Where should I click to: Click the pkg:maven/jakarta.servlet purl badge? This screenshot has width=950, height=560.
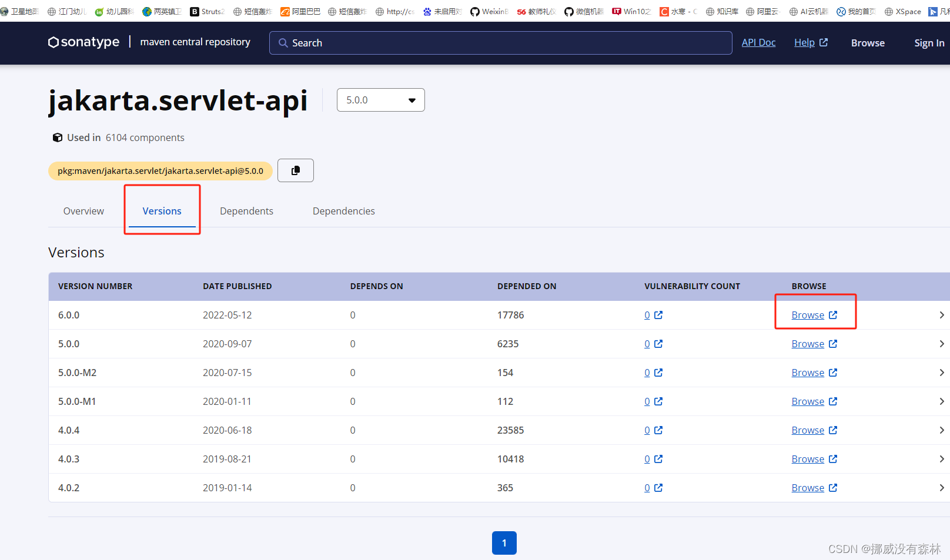pyautogui.click(x=160, y=171)
